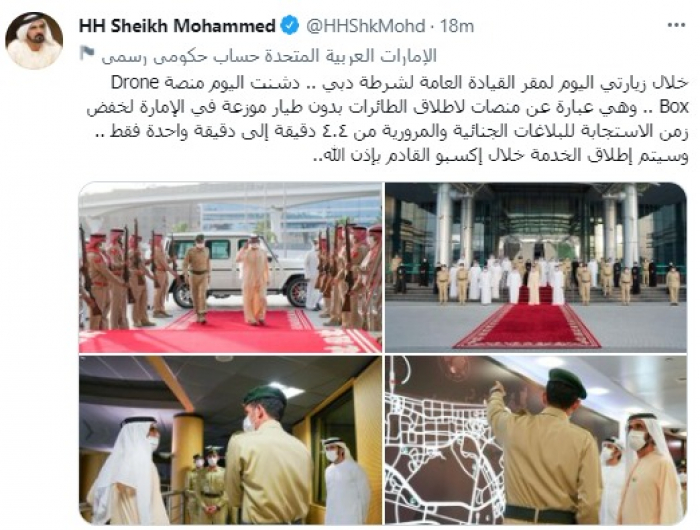Click the last line of tweet text

coord(500,155)
